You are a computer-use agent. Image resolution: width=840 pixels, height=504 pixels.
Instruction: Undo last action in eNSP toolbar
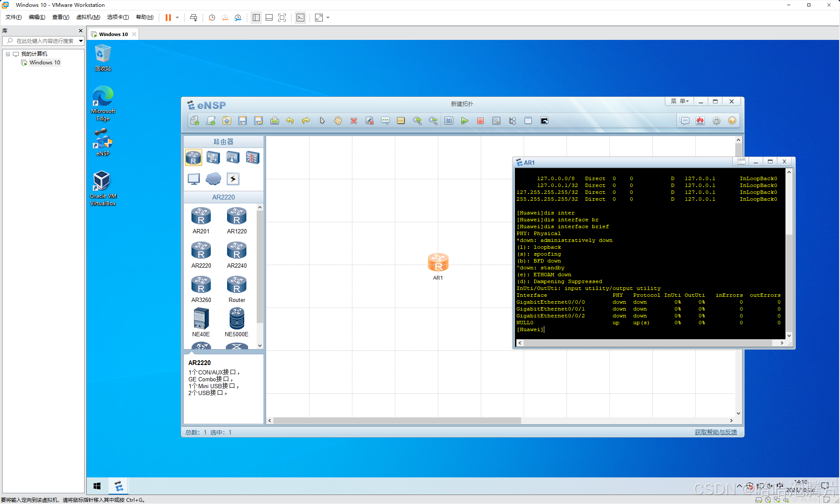pyautogui.click(x=290, y=121)
